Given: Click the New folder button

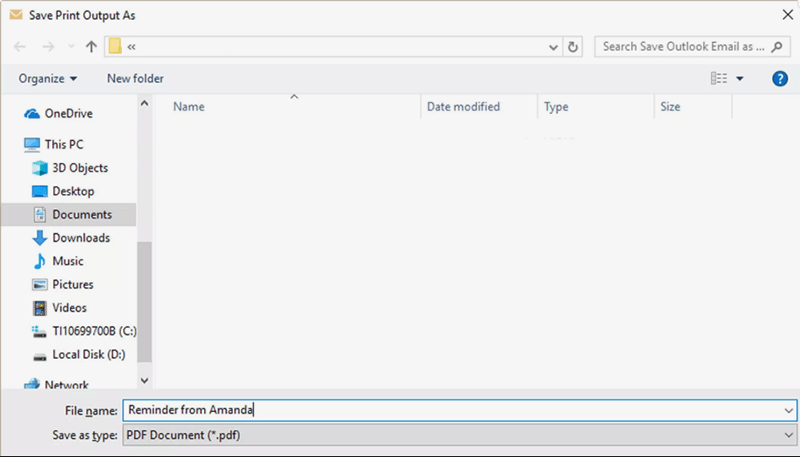Looking at the screenshot, I should click(x=135, y=78).
